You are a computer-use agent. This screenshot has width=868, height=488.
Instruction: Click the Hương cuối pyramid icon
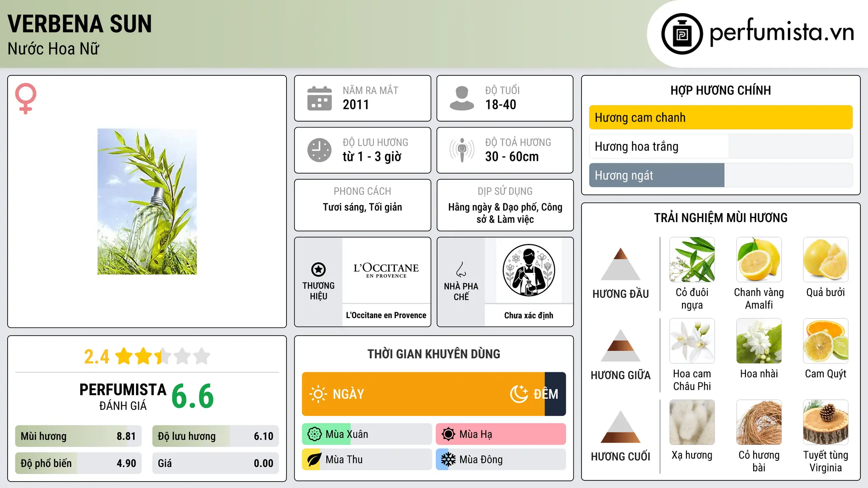pyautogui.click(x=620, y=427)
